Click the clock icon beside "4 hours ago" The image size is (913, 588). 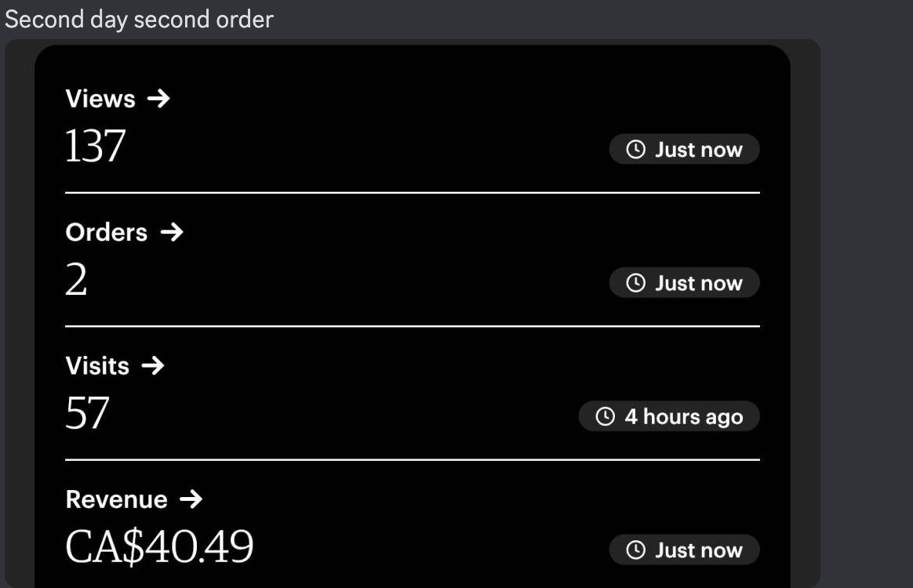point(606,416)
